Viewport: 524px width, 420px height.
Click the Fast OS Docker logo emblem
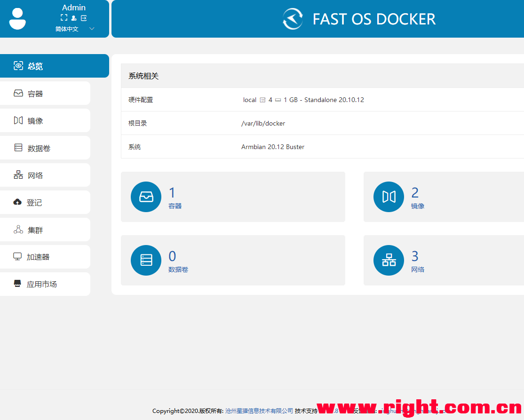click(293, 19)
